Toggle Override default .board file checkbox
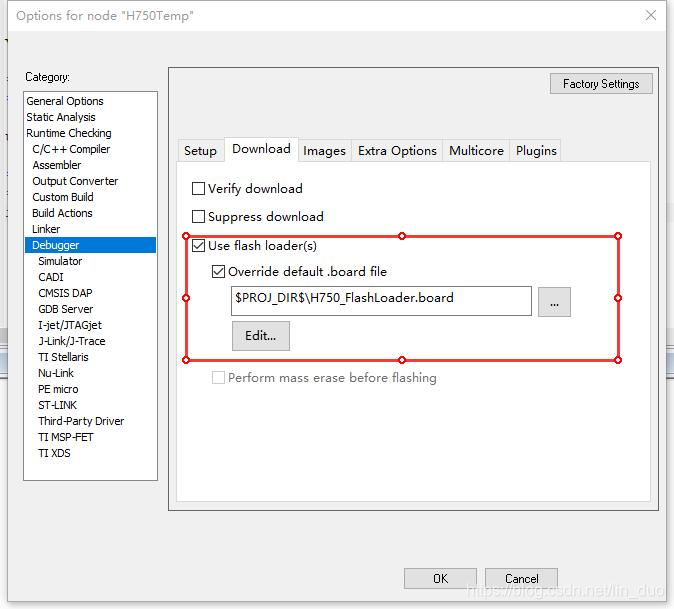The width and height of the screenshot is (674, 609). 218,272
